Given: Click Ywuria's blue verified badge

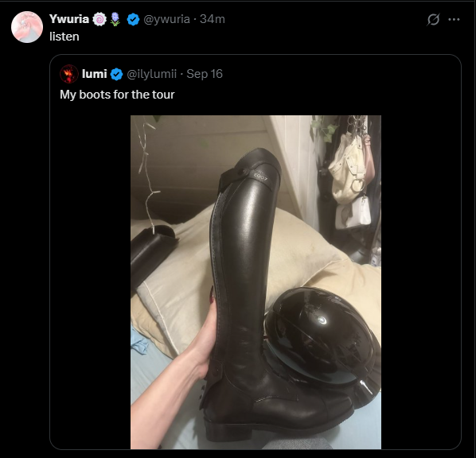Looking at the screenshot, I should (x=133, y=19).
